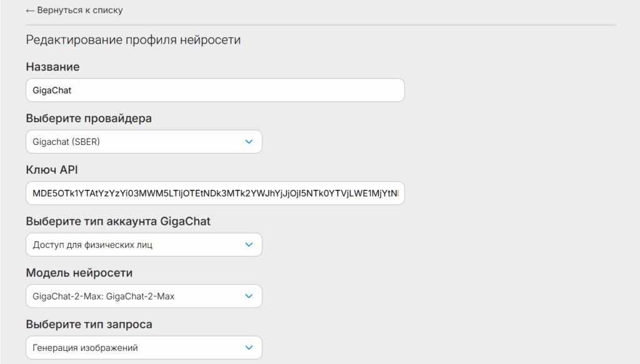Click the 'Выберите тип запроса' label
640x364 pixels.
(x=89, y=325)
